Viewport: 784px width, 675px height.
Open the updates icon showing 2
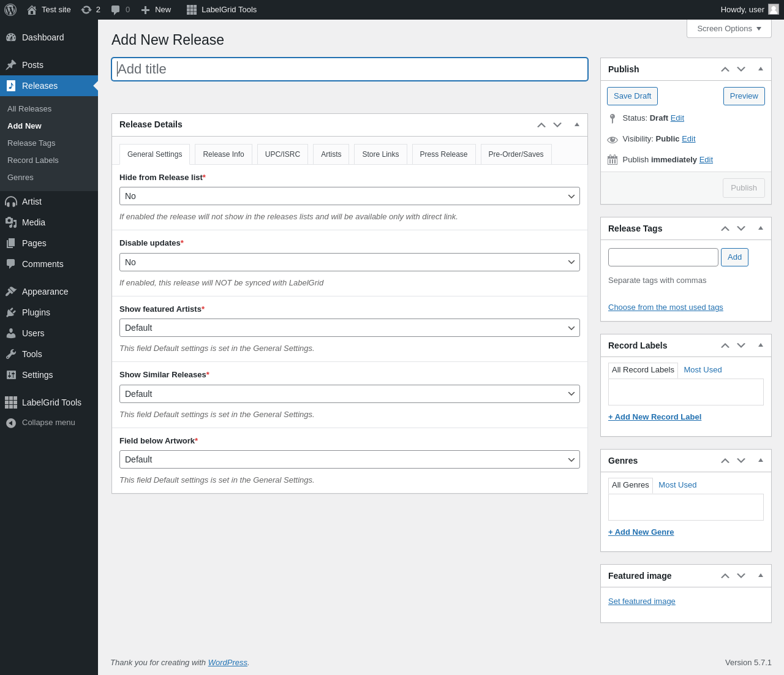(x=86, y=10)
